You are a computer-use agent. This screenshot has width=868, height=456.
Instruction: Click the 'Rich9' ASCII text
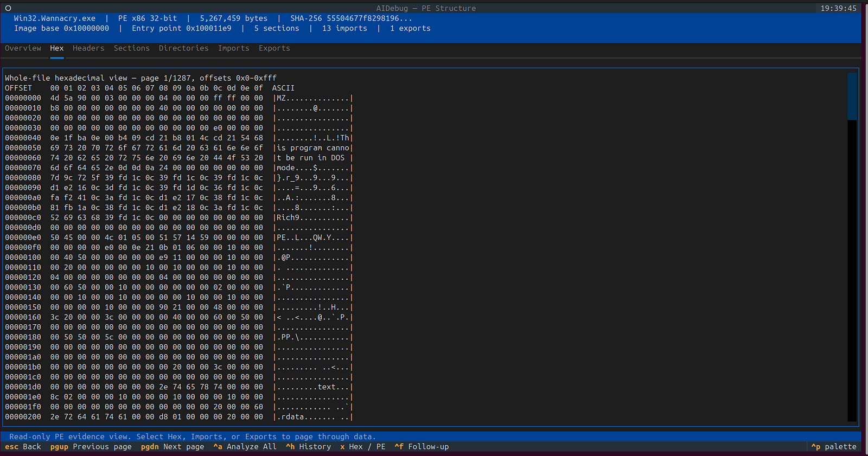(288, 217)
